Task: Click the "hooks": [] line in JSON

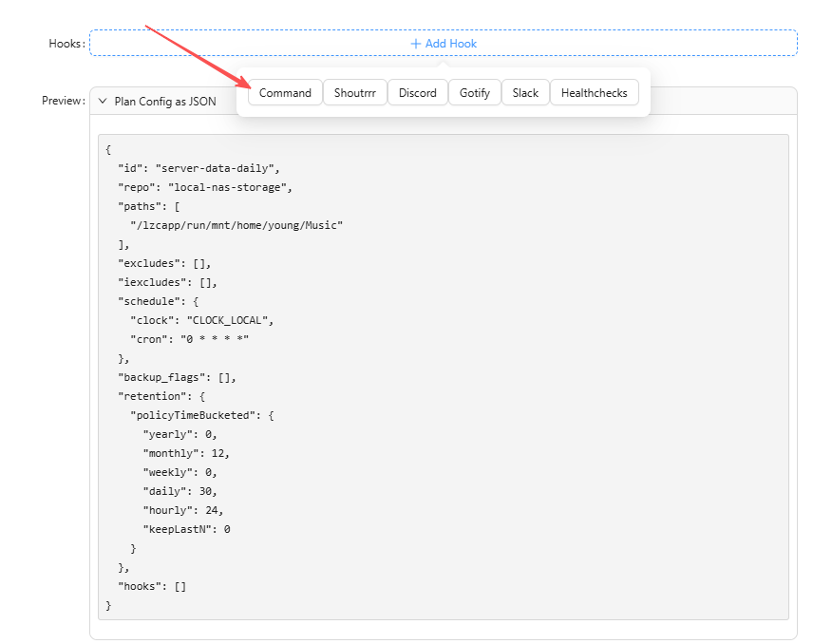Action: click(152, 586)
